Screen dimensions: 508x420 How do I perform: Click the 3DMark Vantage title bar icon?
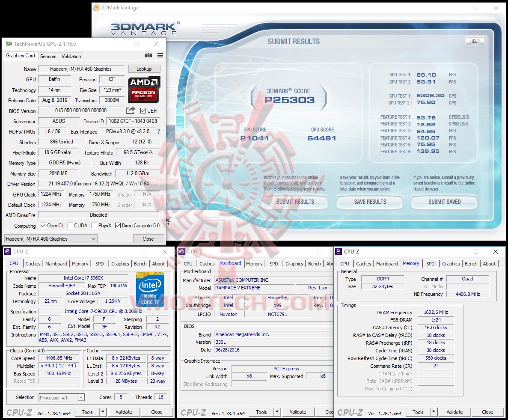[x=96, y=7]
